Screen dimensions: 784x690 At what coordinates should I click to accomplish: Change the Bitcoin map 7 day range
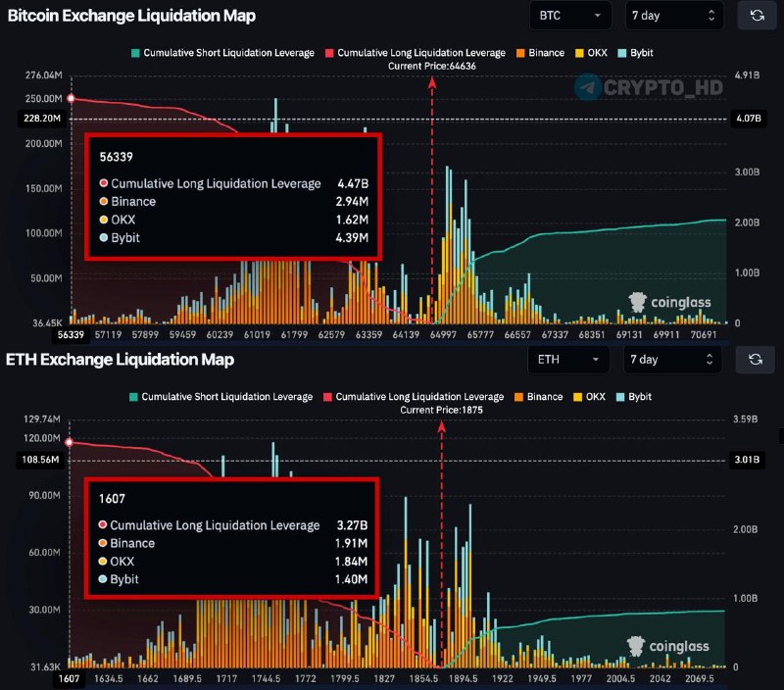point(674,16)
